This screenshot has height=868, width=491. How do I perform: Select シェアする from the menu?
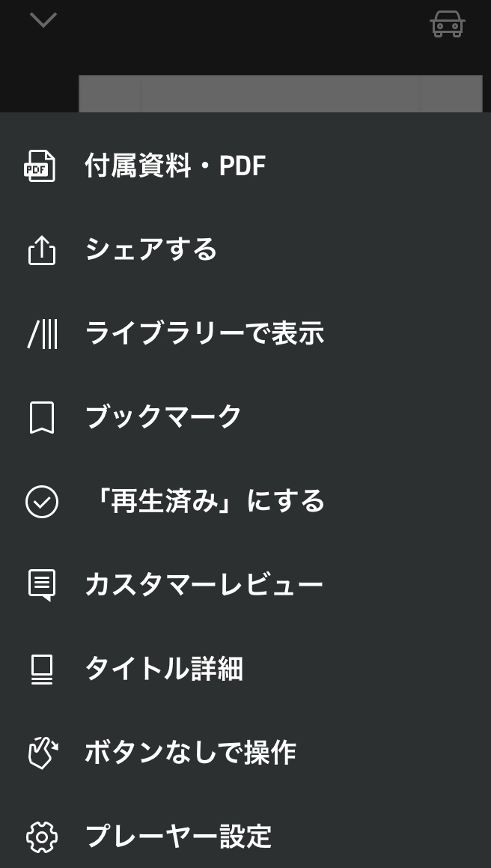pyautogui.click(x=151, y=250)
